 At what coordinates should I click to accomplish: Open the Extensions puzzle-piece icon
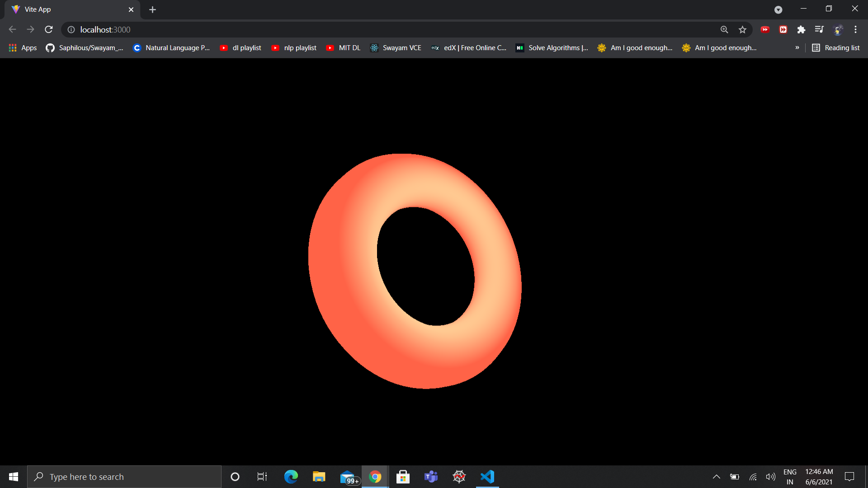(801, 29)
